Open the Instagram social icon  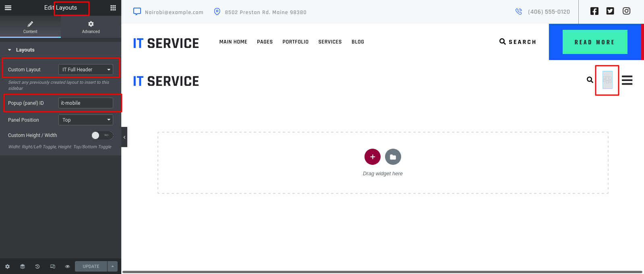[x=626, y=11]
